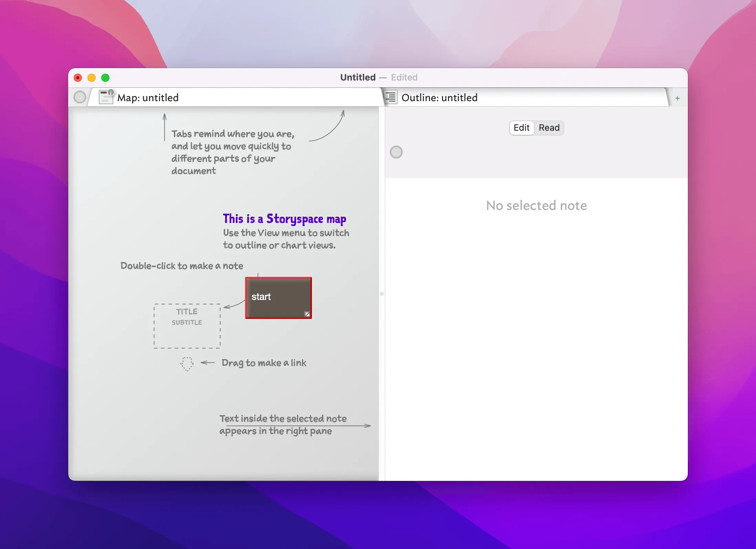Screen dimensions: 756x549
Task: Click the dashed link-making widget below the TITLE note
Action: point(186,364)
